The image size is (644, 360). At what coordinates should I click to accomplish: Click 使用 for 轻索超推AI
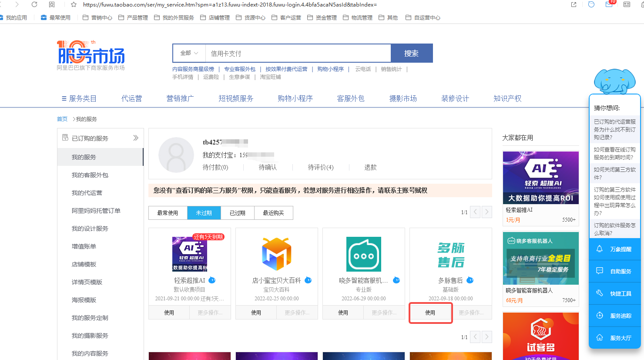169,313
